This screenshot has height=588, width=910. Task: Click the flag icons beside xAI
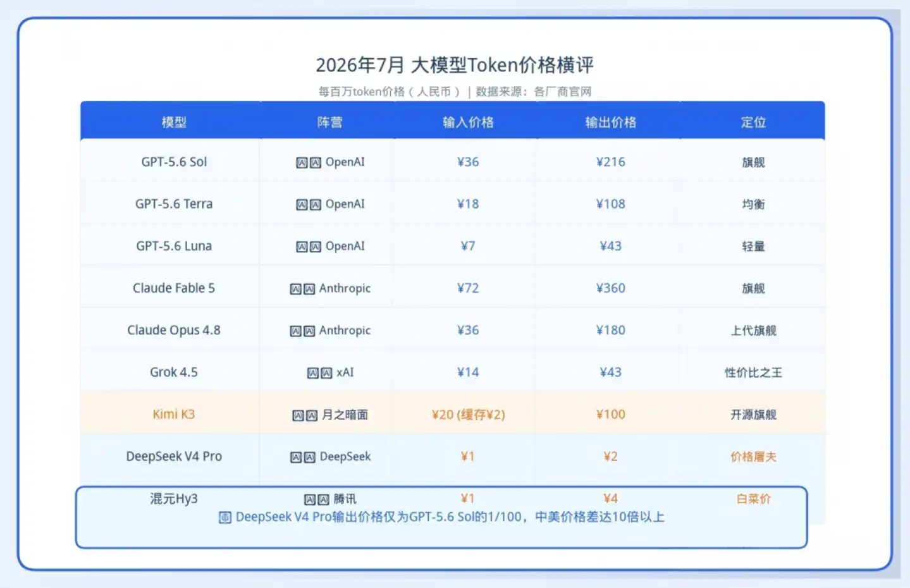320,373
